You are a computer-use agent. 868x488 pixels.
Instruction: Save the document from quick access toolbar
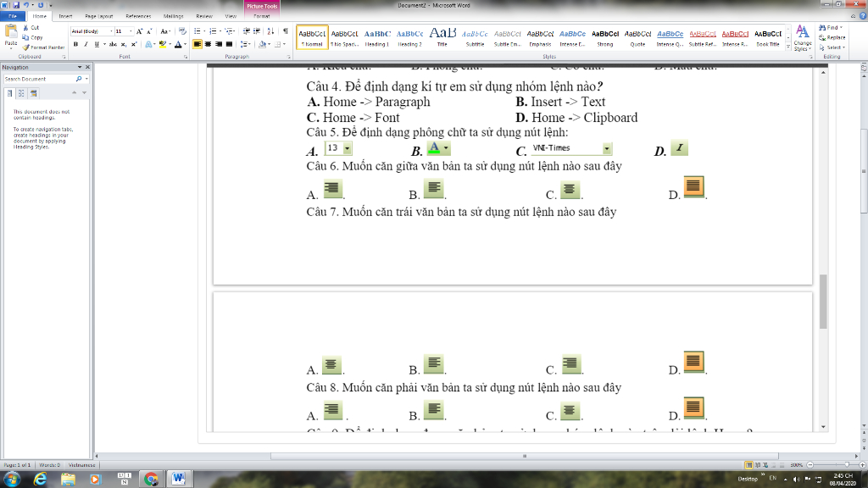tap(15, 5)
